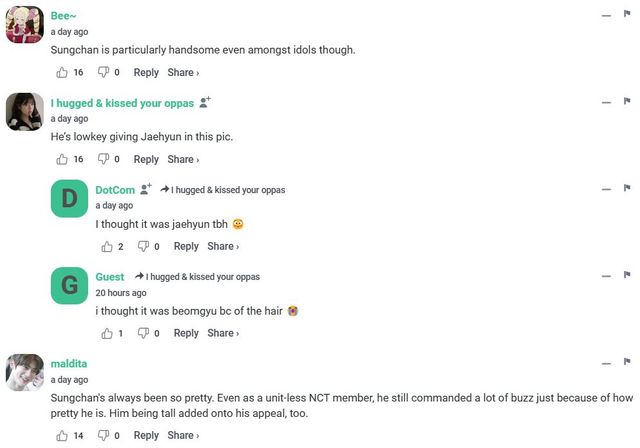
Task: Open Share menu on the Jaehyun comment
Action: (x=183, y=159)
